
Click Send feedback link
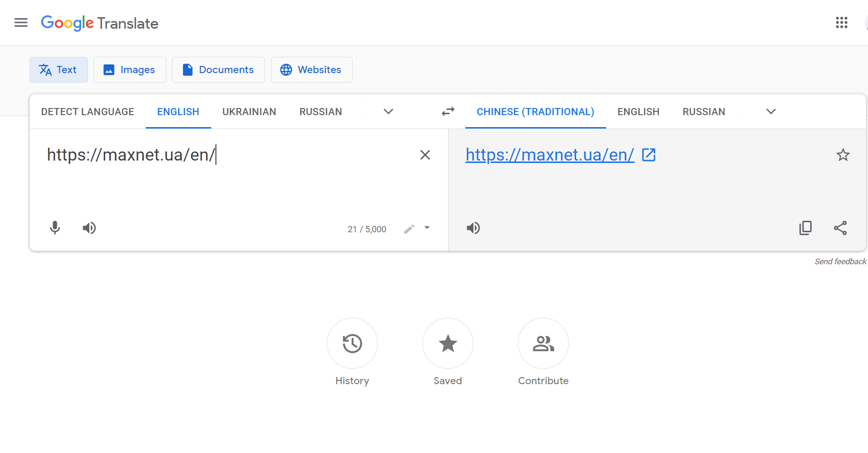pyautogui.click(x=840, y=261)
